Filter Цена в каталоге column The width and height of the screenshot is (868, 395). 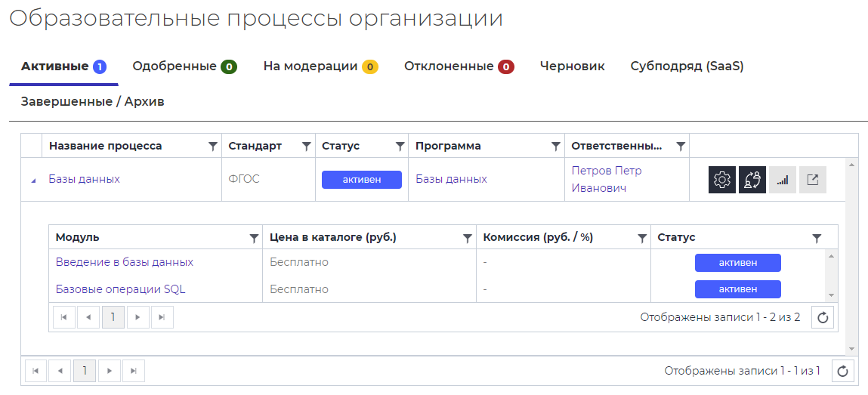[x=468, y=238]
